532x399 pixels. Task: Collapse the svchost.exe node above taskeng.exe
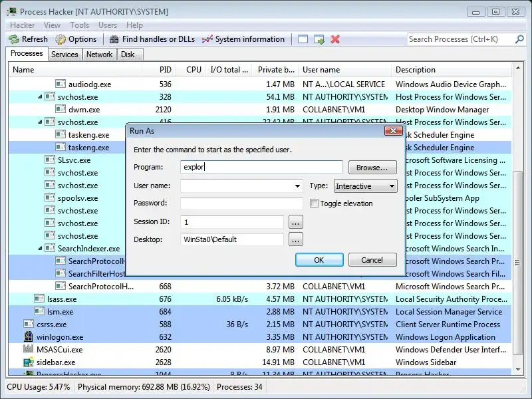(40, 122)
